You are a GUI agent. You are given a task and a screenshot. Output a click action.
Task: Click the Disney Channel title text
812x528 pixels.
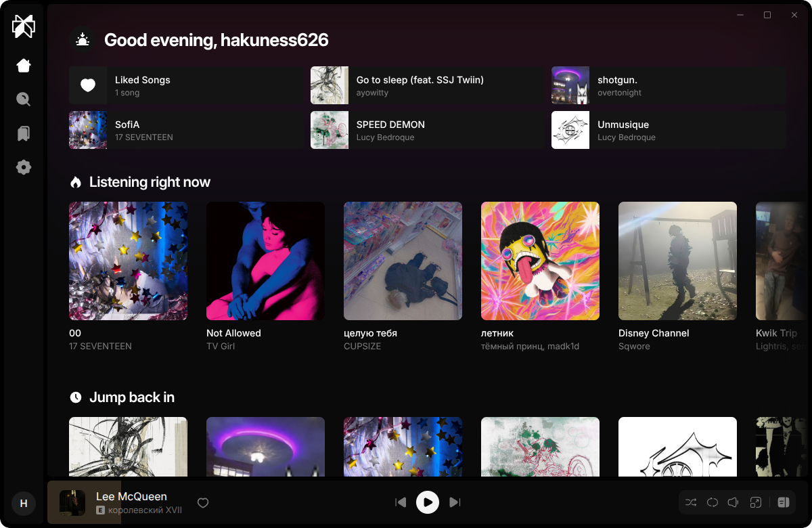tap(654, 333)
